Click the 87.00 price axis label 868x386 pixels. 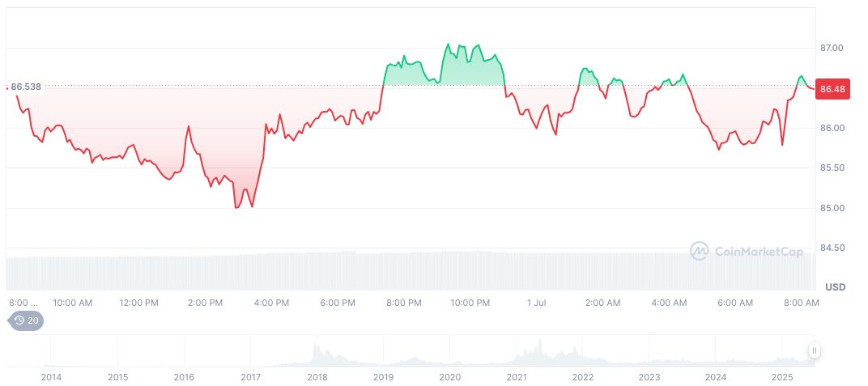832,49
